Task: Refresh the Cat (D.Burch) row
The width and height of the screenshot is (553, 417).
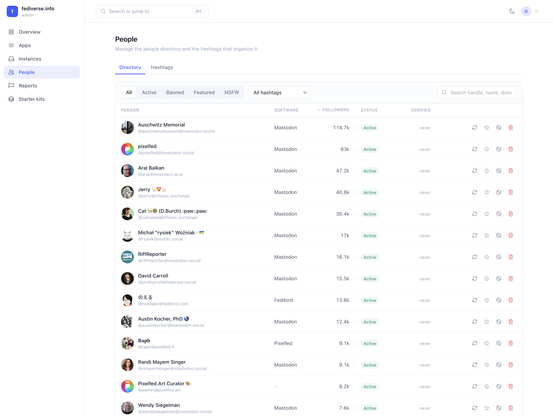Action: click(474, 214)
